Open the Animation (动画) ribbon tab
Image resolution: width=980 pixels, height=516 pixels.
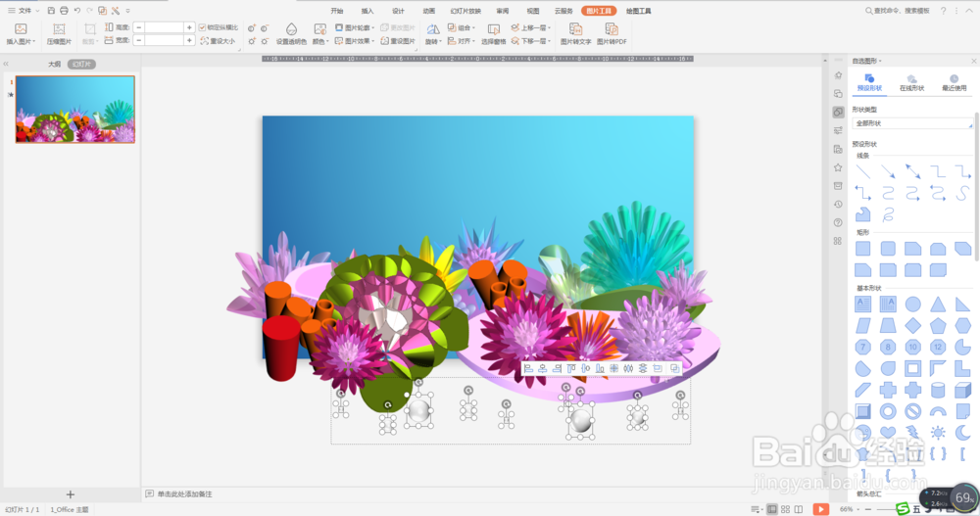(x=429, y=11)
